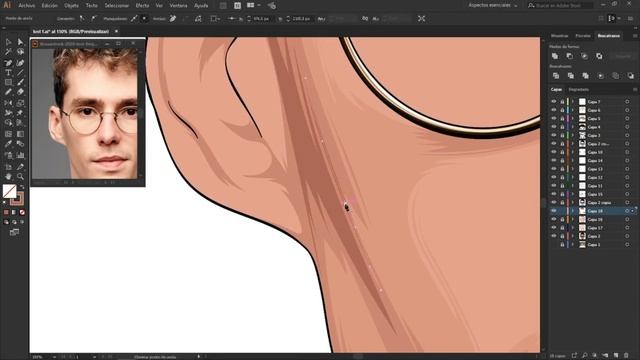Open the Efecto menu

click(142, 6)
